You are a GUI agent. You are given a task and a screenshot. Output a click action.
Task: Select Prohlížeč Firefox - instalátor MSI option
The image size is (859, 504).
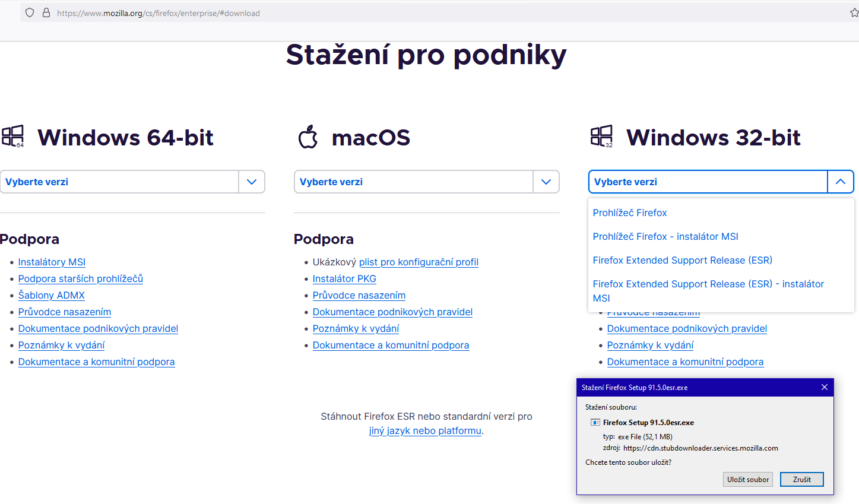pyautogui.click(x=665, y=236)
